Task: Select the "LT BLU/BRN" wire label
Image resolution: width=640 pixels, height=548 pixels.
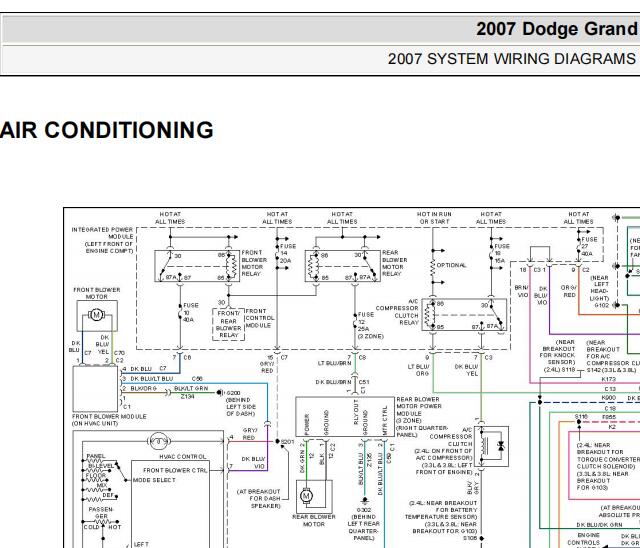Action: [x=335, y=363]
